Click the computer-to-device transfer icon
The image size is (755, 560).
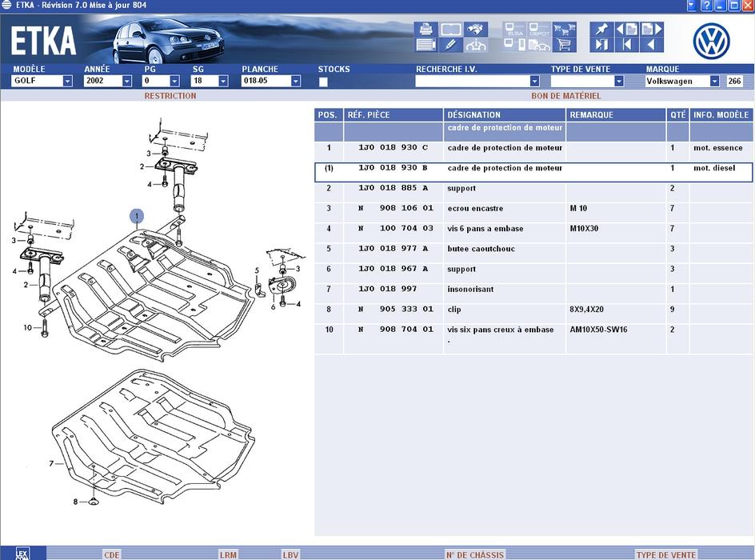pos(515,46)
